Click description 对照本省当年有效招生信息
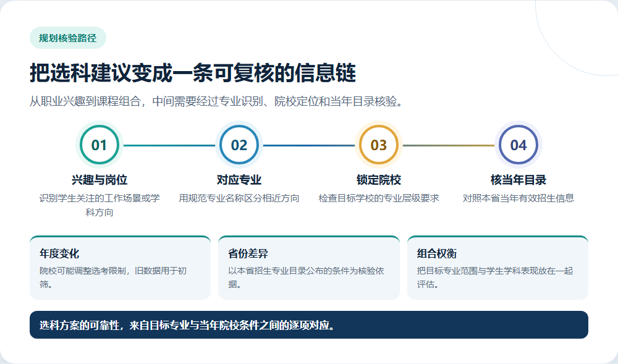Screen dimensions: 618x364 [x=519, y=198]
